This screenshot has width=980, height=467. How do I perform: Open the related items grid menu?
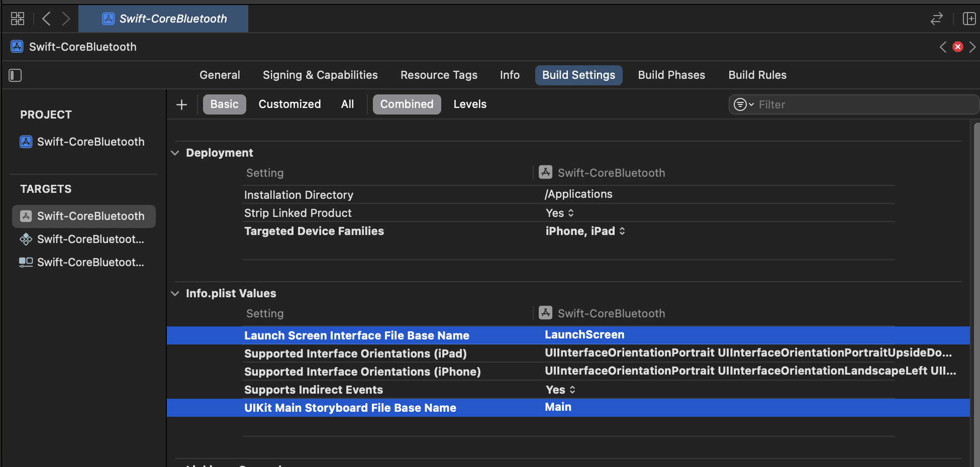(18, 19)
